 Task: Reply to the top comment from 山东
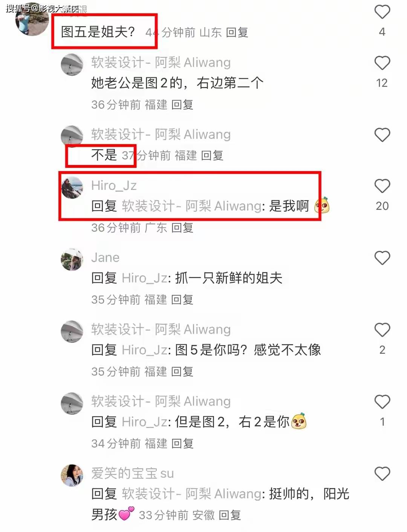(237, 32)
